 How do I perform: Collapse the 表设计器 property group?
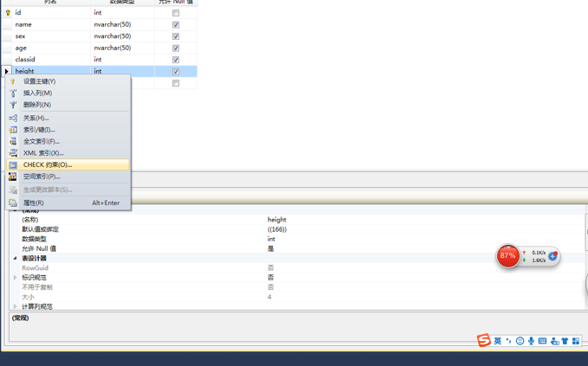click(x=15, y=258)
